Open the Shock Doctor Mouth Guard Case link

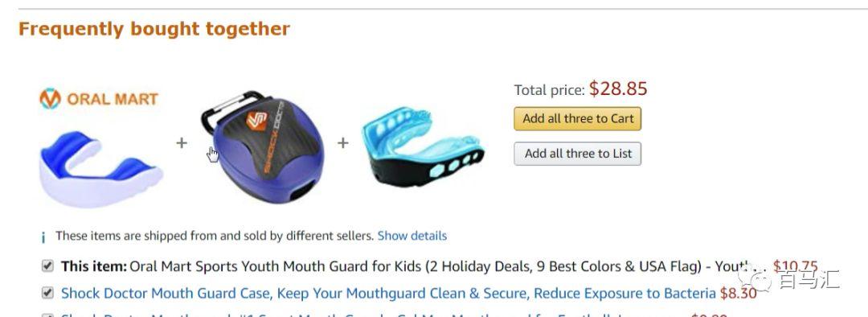coord(388,293)
